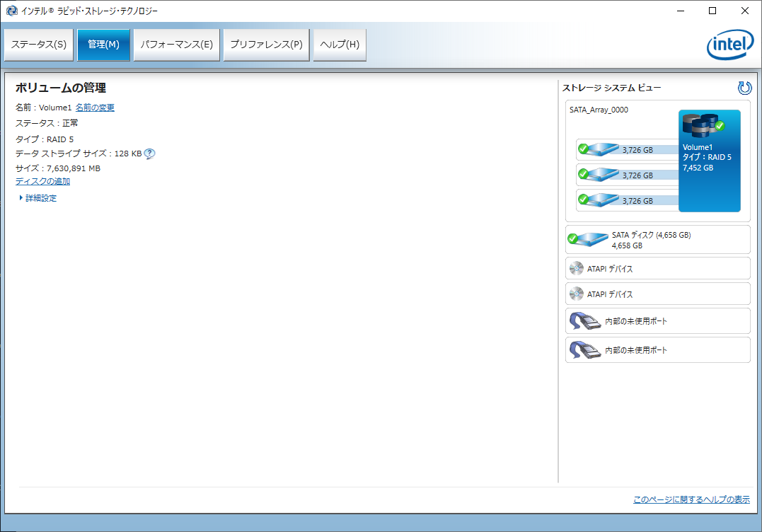Click the ディスクの追加 add disk link
Screen dimensions: 762x532
(42, 181)
